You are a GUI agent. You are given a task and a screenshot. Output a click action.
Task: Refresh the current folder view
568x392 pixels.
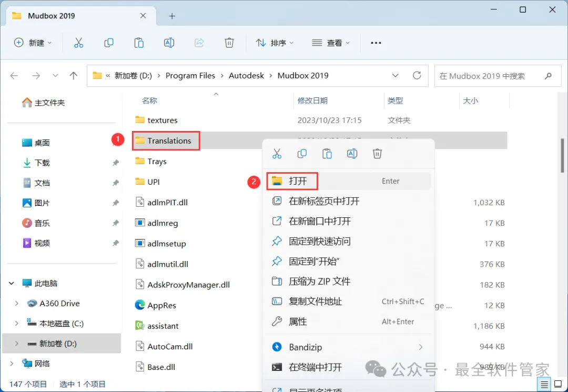(417, 75)
